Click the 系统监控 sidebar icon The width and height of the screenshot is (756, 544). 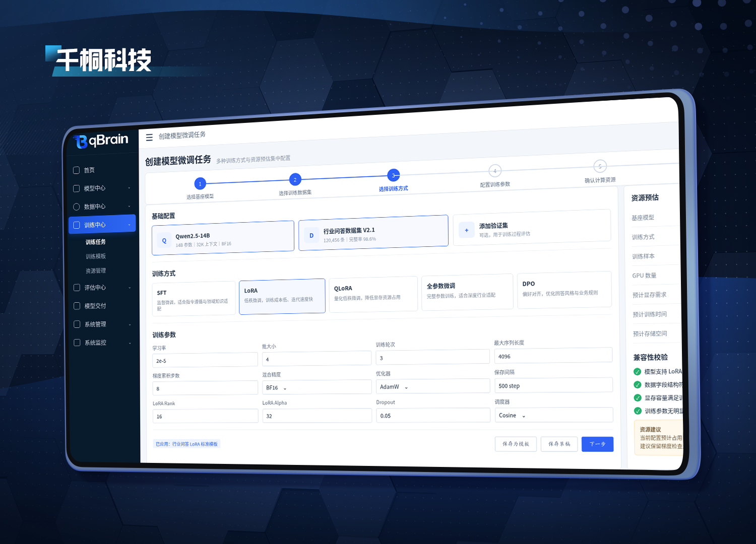click(77, 343)
